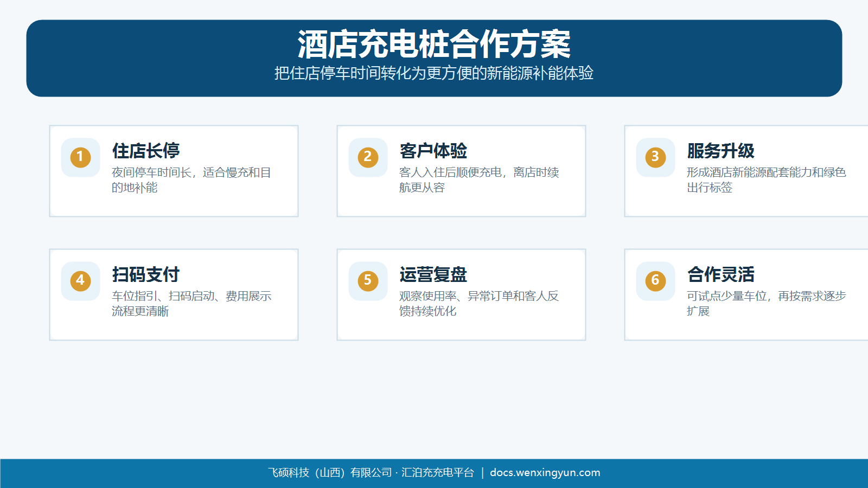Click the number 5 badge icon

pyautogui.click(x=368, y=281)
